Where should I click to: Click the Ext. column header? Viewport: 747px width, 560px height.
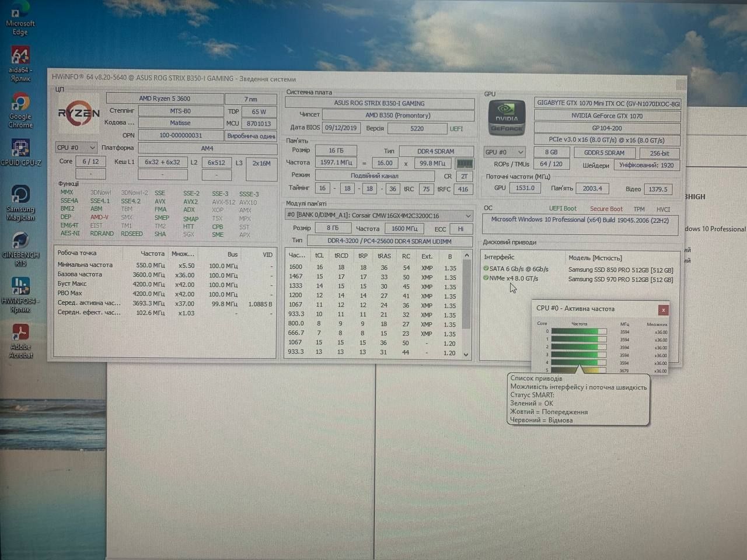(427, 256)
